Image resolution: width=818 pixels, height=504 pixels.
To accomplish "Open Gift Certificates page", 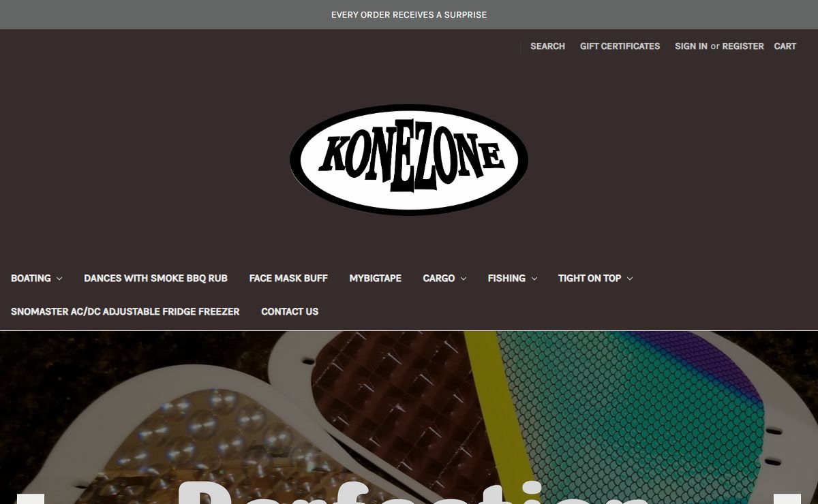I will (x=620, y=46).
